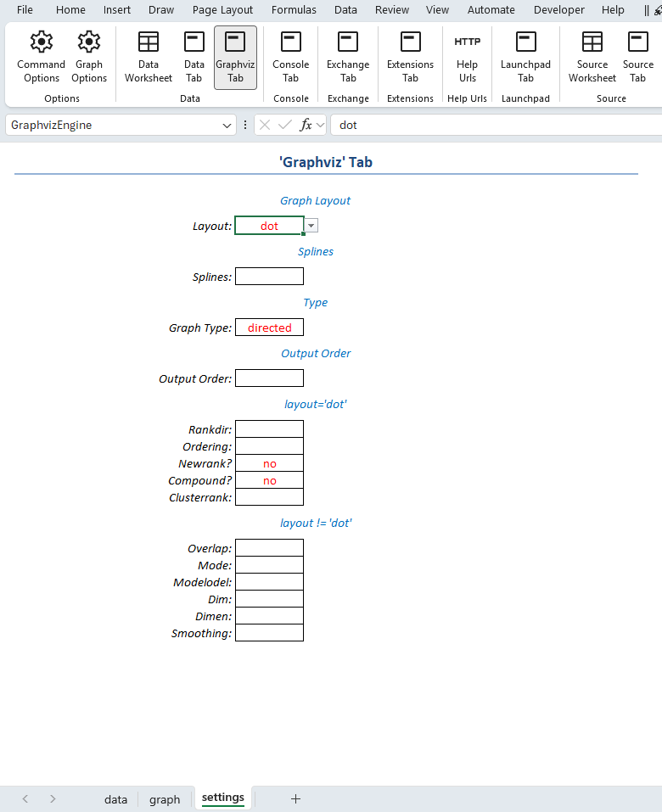Expand the formula bar function dropdown
The width and height of the screenshot is (662, 812).
[x=320, y=125]
